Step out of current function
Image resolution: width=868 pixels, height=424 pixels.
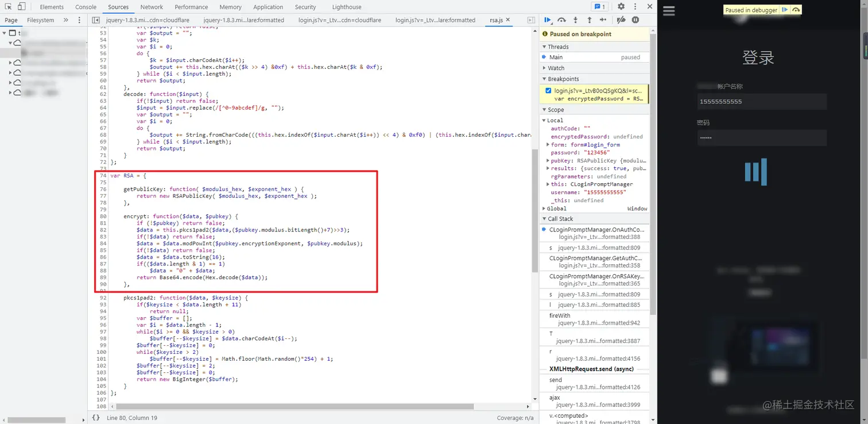(x=589, y=20)
